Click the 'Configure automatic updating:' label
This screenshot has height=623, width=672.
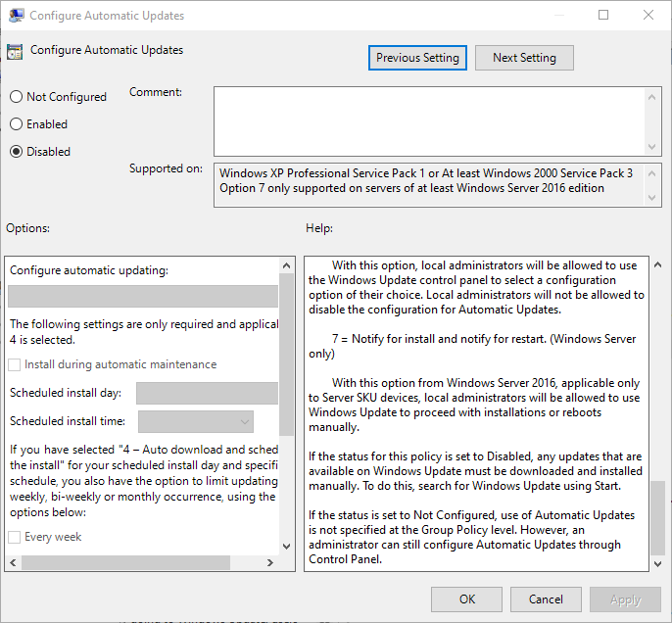[89, 270]
